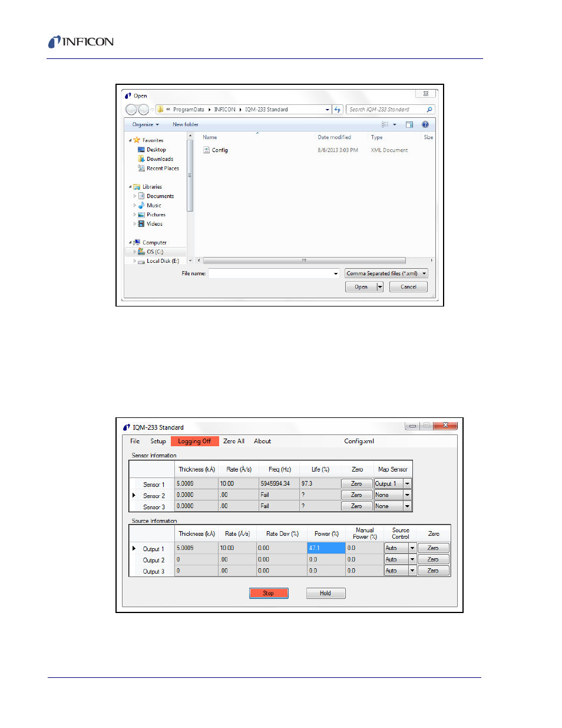Open the File name dropdown arrow
562x728 pixels.
pyautogui.click(x=336, y=274)
